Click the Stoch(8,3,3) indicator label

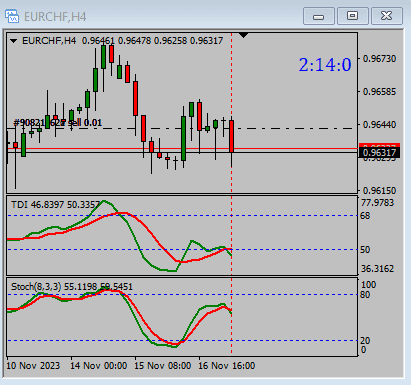tap(72, 287)
